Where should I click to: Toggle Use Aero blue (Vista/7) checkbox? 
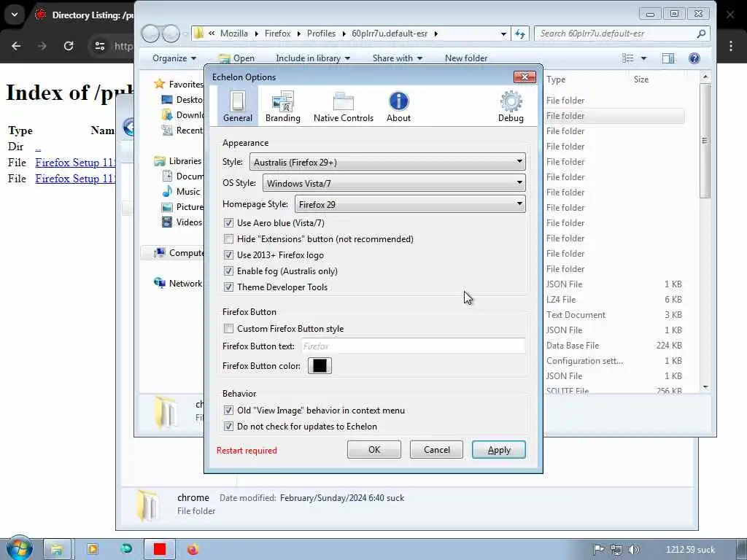228,223
